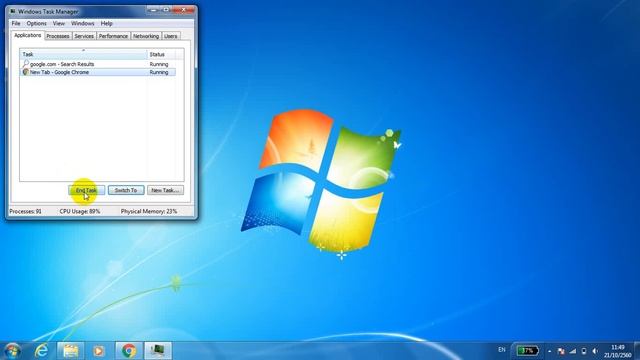Open the Windows menu
Viewport: 640px width, 360px height.
coord(83,24)
